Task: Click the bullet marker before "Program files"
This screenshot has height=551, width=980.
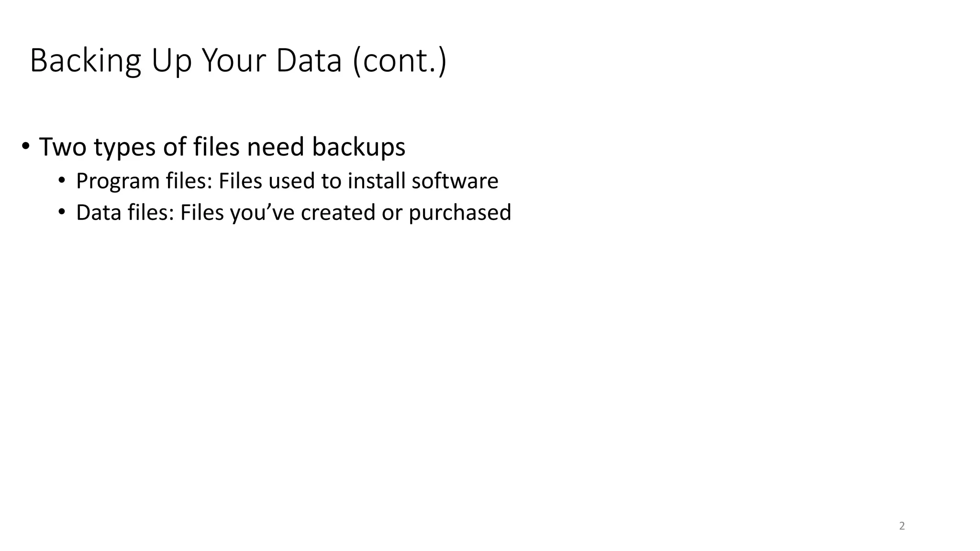Action: point(62,181)
